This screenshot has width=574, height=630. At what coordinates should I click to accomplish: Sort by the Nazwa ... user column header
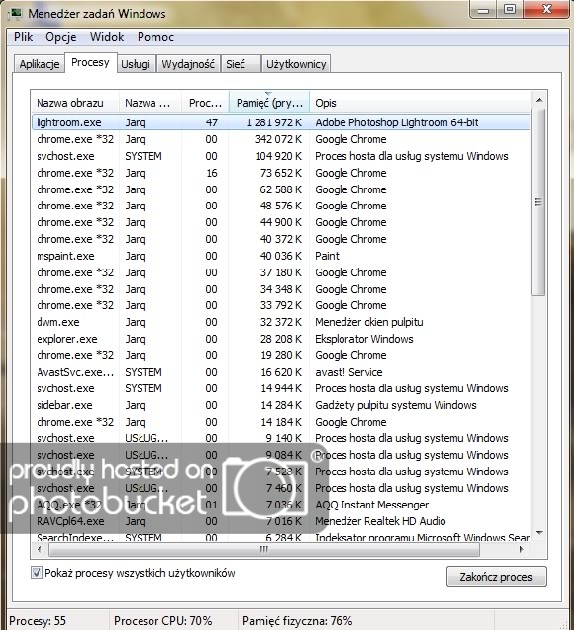point(150,103)
